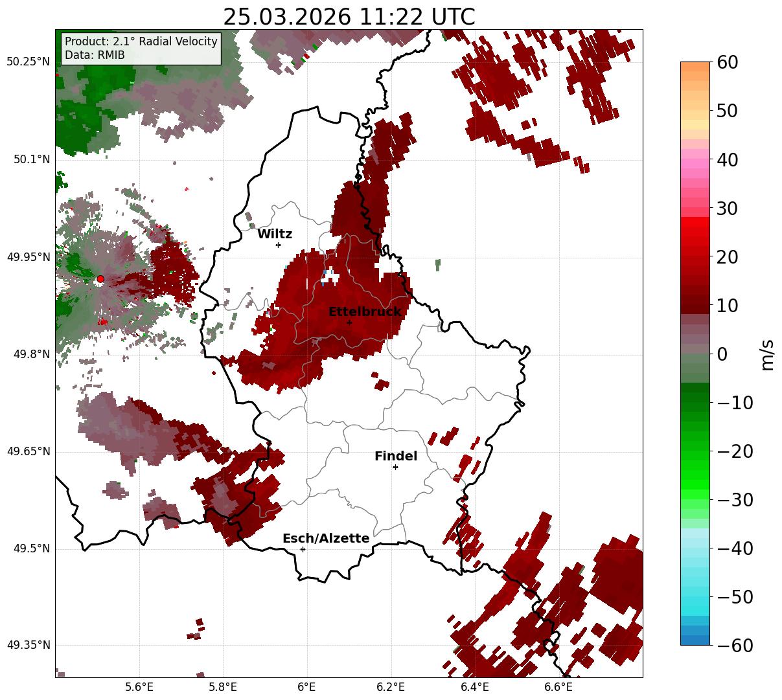
Task: Click the 49.65°N latitude tick label
Action: point(29,451)
